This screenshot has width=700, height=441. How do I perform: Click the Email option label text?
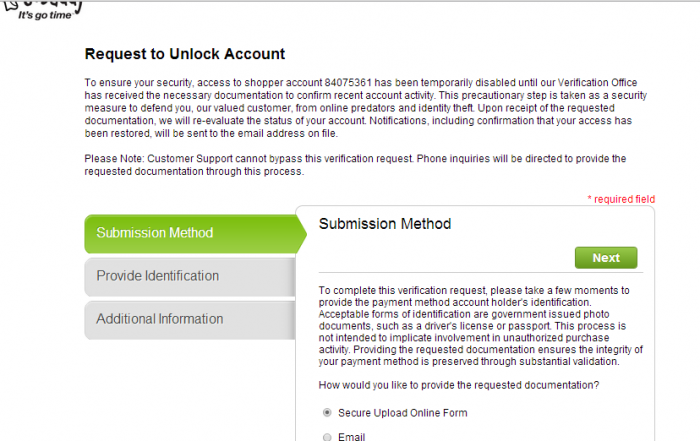coord(351,437)
